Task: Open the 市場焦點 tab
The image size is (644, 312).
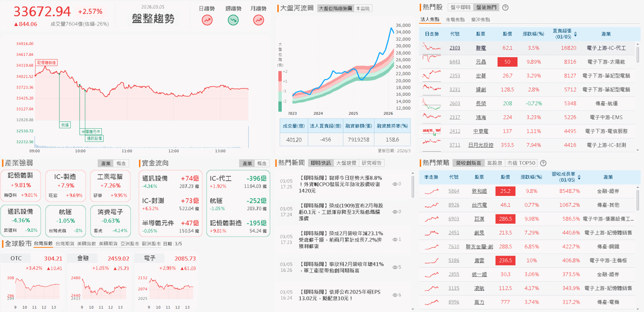Action: 455,19
